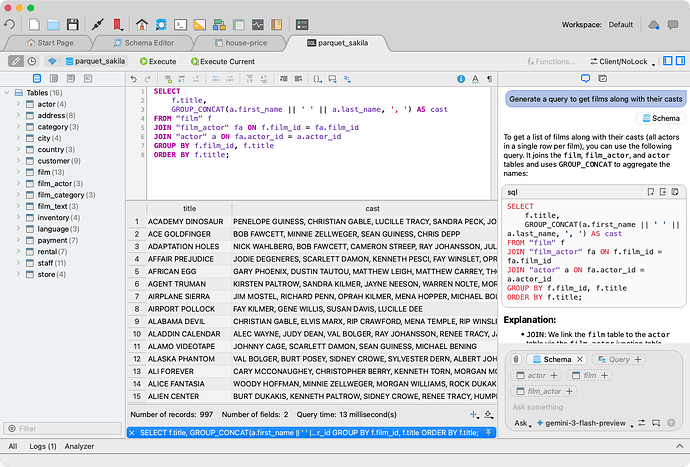
Task: Expand the customer table node
Action: coord(18,161)
